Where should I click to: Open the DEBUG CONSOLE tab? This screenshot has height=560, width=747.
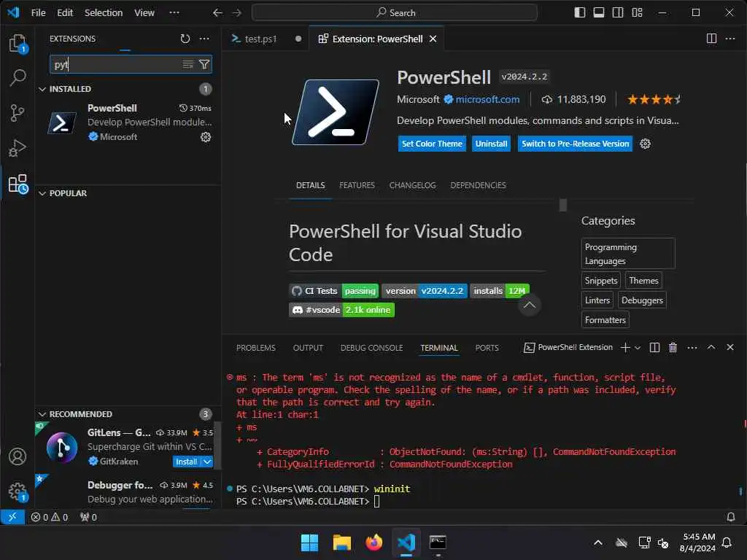371,348
